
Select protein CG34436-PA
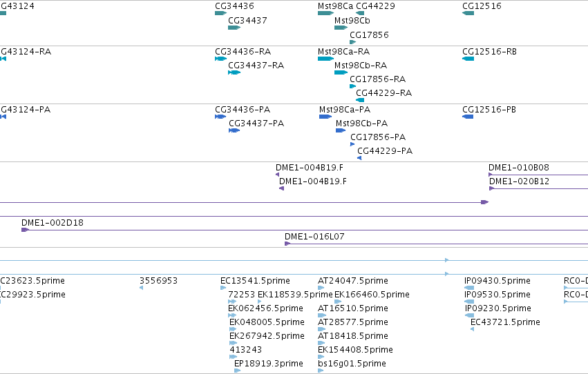point(243,110)
